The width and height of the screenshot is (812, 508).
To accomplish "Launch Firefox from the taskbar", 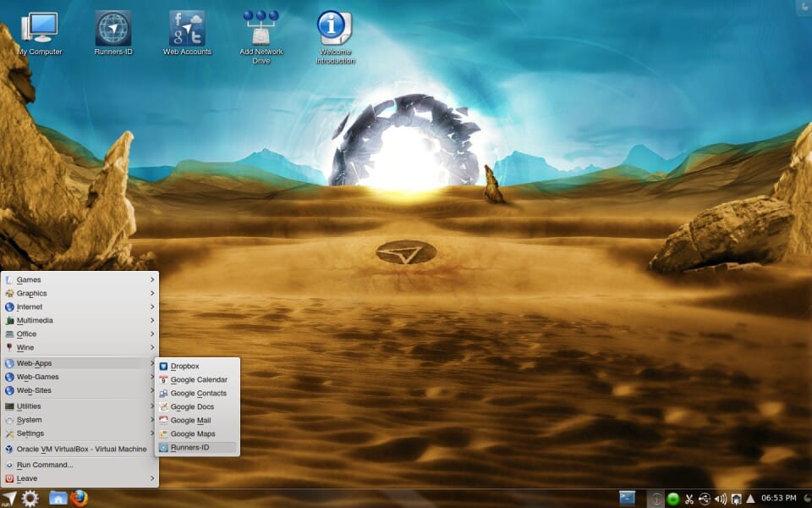I will [79, 498].
